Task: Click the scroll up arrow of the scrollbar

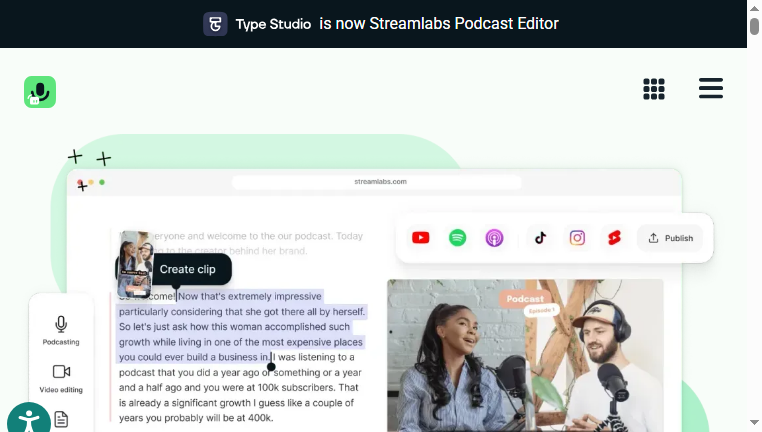Action: pos(754,8)
